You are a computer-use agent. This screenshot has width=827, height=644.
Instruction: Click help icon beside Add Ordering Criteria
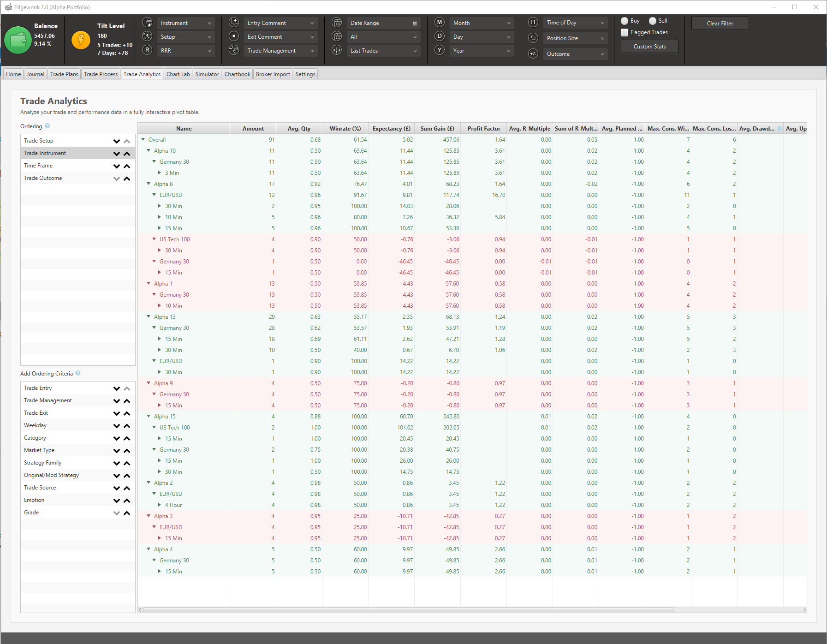click(x=78, y=373)
